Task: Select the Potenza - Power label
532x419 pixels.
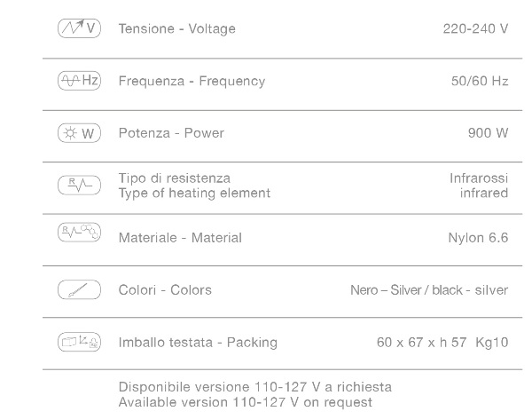Action: [x=171, y=133]
